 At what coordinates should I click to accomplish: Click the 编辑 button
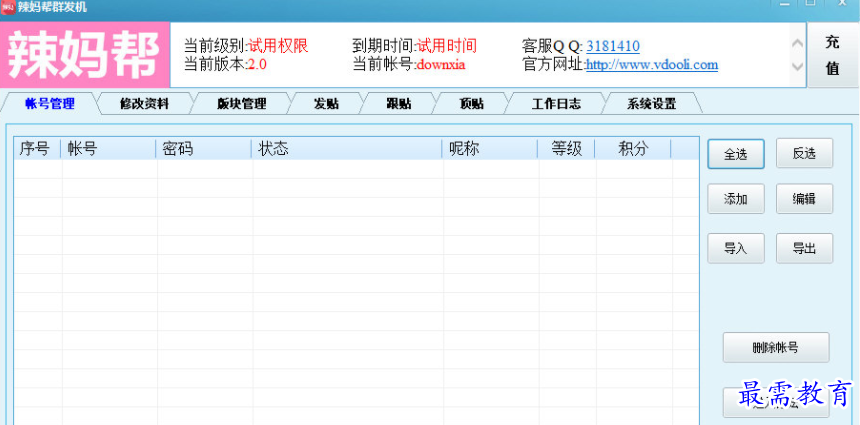[804, 199]
